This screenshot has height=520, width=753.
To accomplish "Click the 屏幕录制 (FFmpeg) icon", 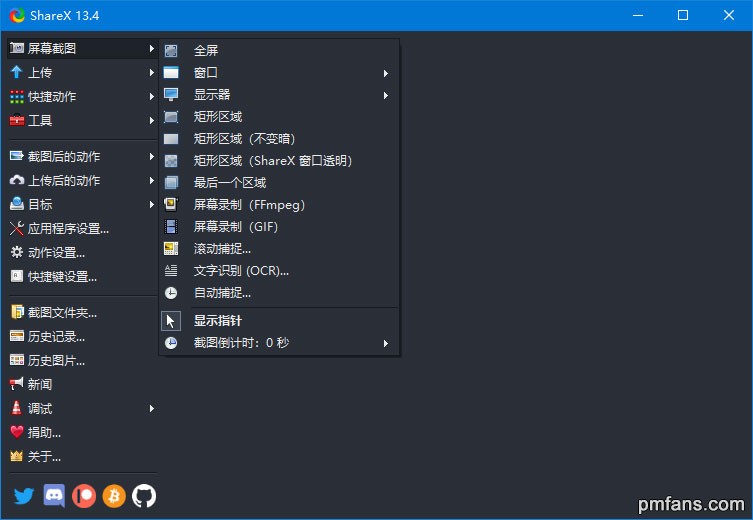I will [x=171, y=205].
